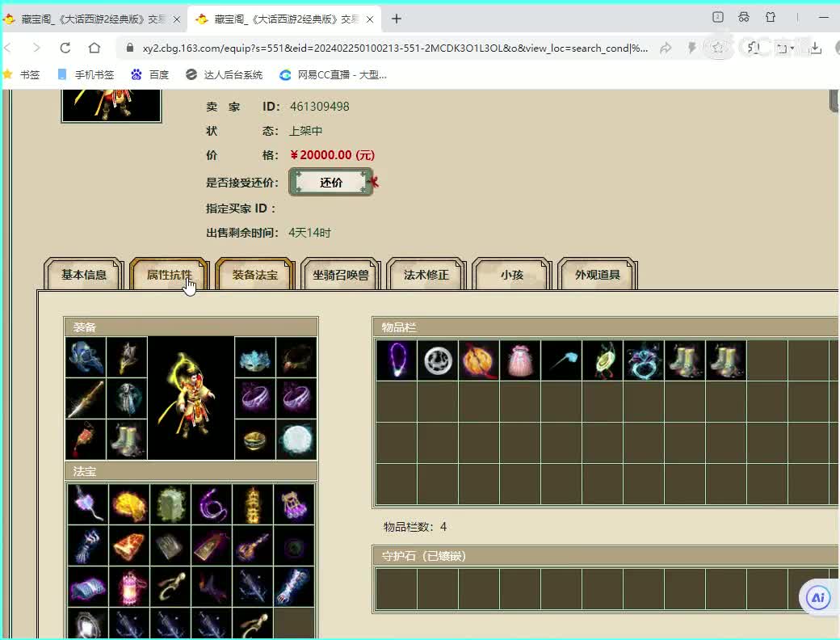Image resolution: width=840 pixels, height=640 pixels.
Task: Click the price ¥20000.00 (元)
Action: 333,155
